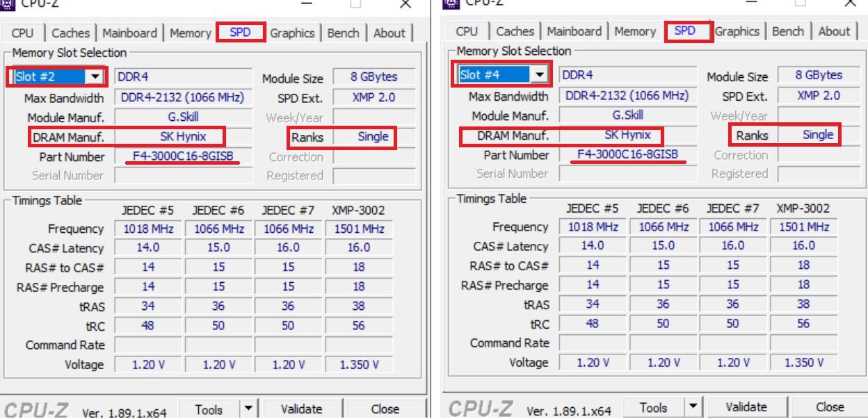Switch to Mainboard tab in right CPU-Z window
868x419 pixels.
[x=574, y=31]
